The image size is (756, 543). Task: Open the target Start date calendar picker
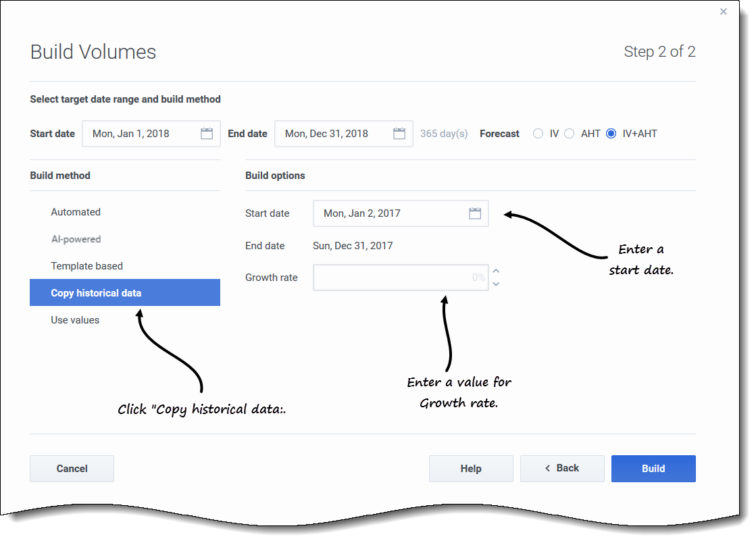(x=207, y=134)
